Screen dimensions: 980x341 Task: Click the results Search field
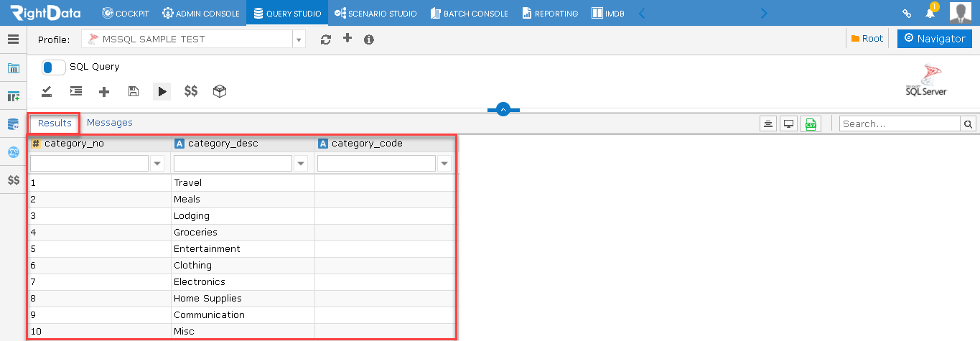900,124
